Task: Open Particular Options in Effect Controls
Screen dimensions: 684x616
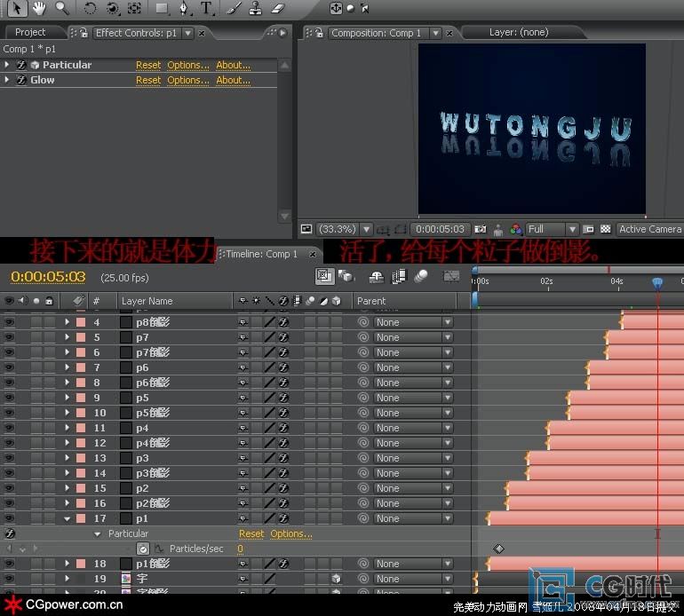Action: click(x=188, y=66)
